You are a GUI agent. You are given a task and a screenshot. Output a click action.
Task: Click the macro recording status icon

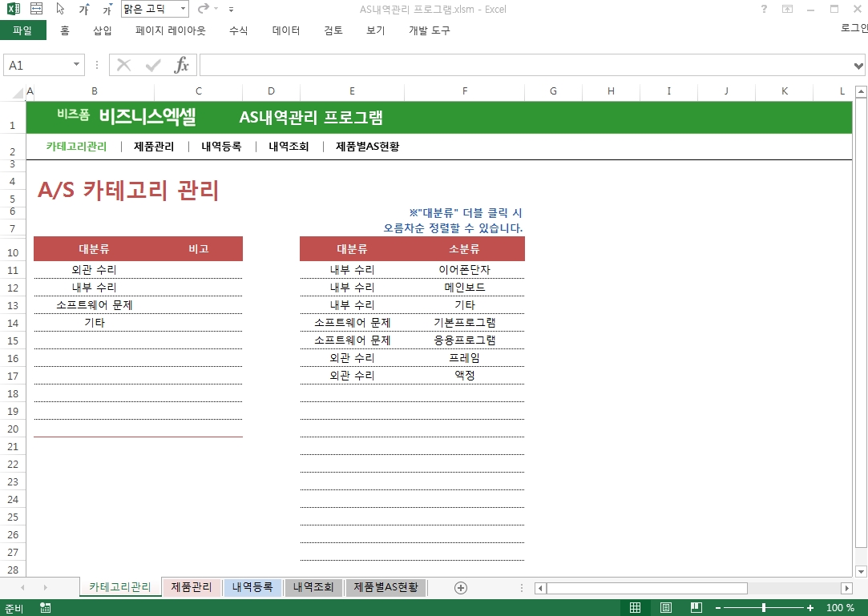pos(46,608)
